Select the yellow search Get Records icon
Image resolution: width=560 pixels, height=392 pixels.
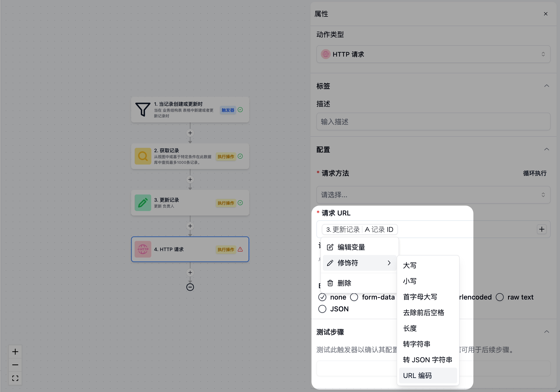coord(143,156)
